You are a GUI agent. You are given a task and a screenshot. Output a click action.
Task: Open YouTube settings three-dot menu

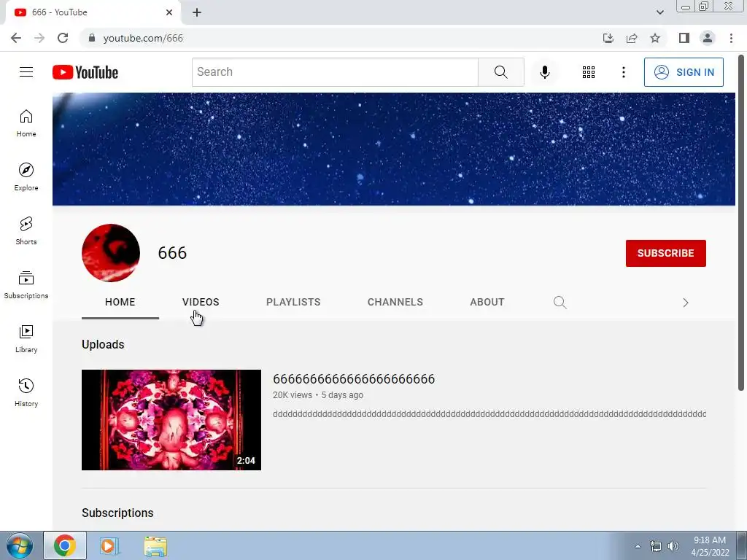[623, 72]
